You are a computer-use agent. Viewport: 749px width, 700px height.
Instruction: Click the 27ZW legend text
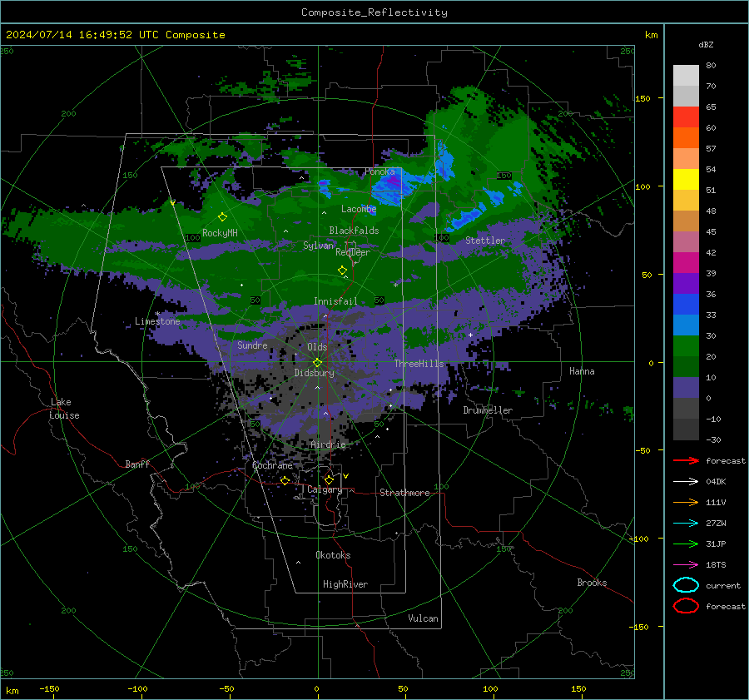click(x=716, y=524)
